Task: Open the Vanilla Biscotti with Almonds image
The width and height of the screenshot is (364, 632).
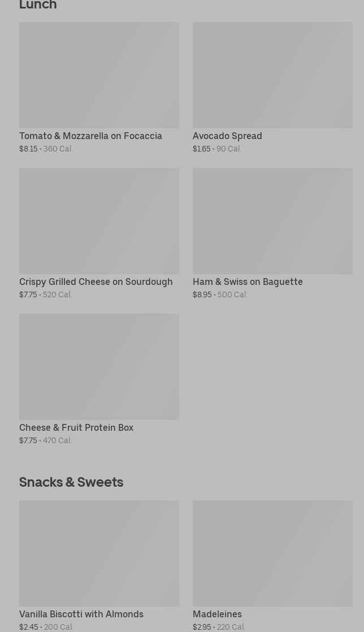Action: click(x=99, y=553)
